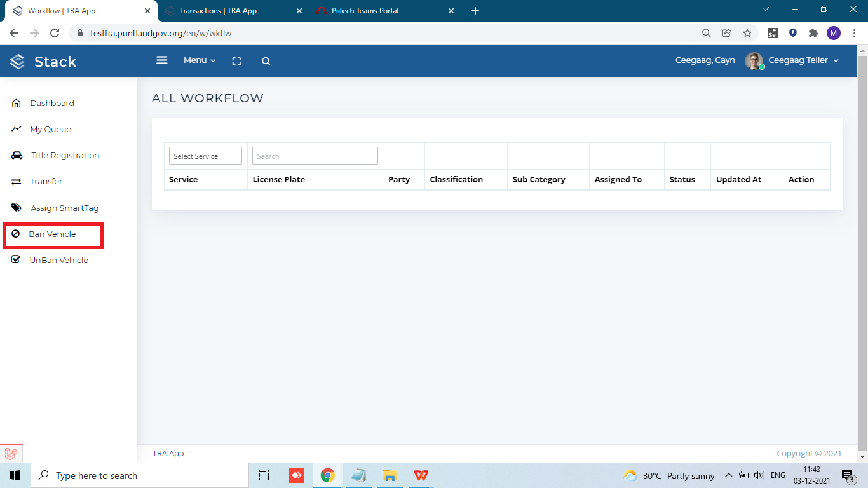Image resolution: width=868 pixels, height=488 pixels.
Task: Open My Queue in sidebar
Action: coord(51,129)
